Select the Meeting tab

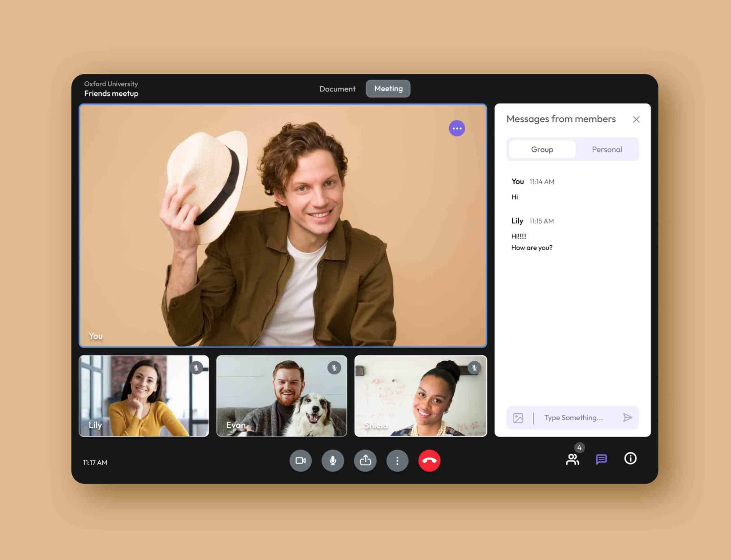(388, 89)
